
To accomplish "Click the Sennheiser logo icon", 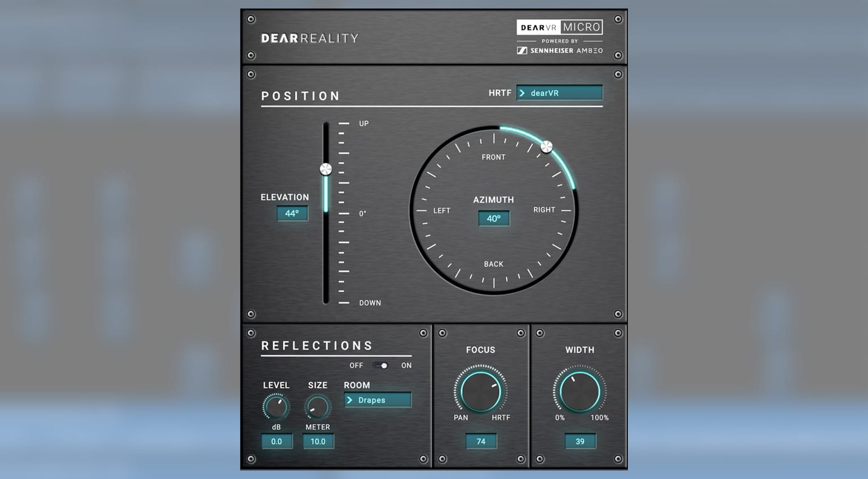I will [x=522, y=51].
